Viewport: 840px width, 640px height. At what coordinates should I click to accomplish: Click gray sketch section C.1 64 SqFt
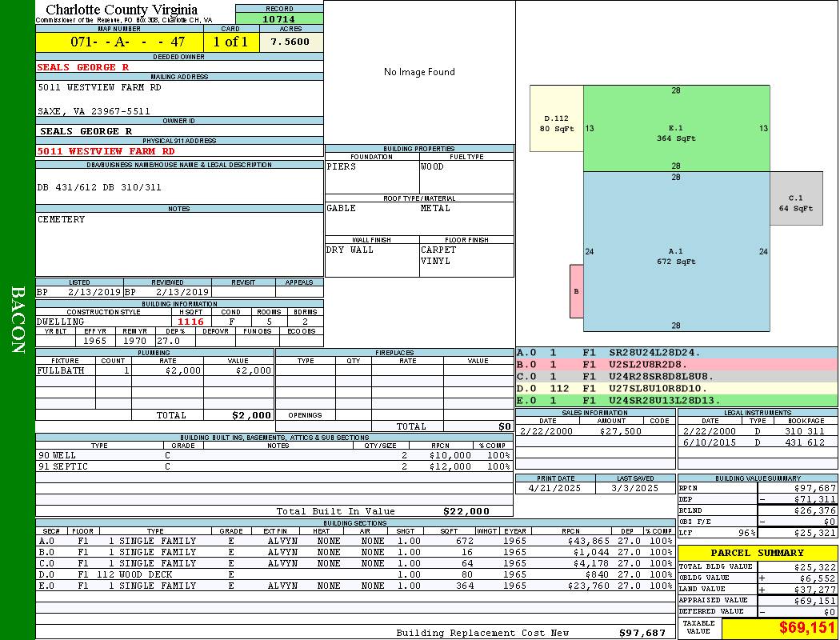click(796, 198)
